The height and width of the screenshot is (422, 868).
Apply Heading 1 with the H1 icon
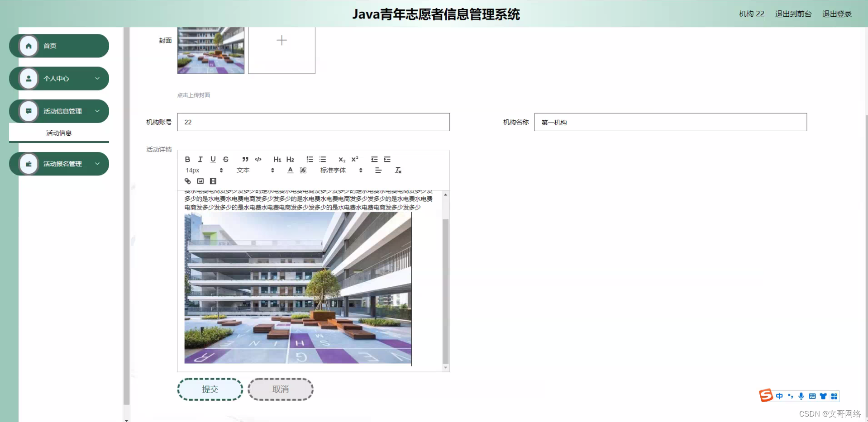(x=277, y=159)
